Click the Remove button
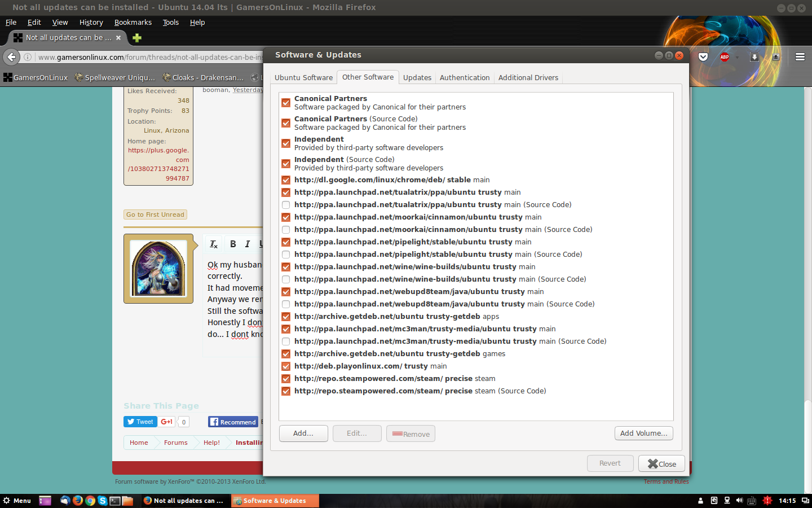Viewport: 812px width, 508px height. [x=411, y=433]
